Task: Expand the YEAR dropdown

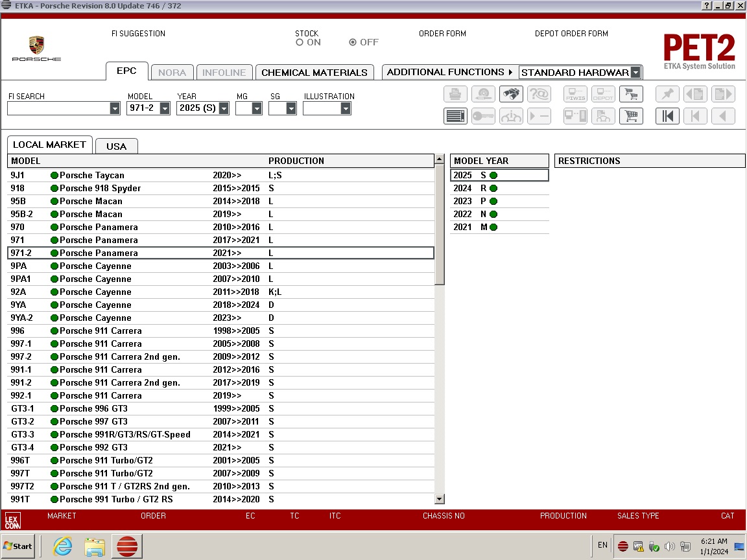Action: coord(224,109)
